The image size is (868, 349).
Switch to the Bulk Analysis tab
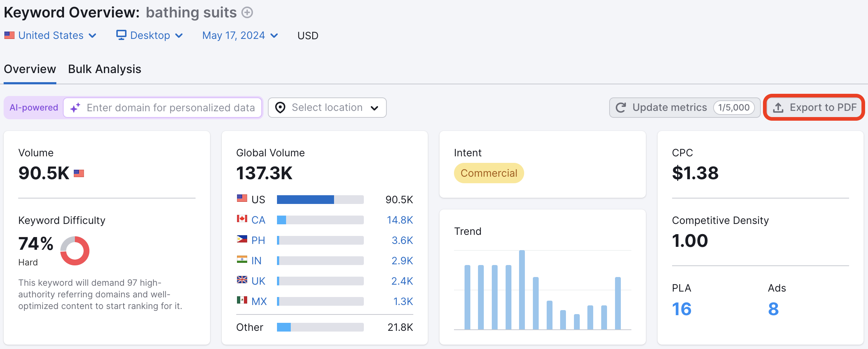click(105, 69)
